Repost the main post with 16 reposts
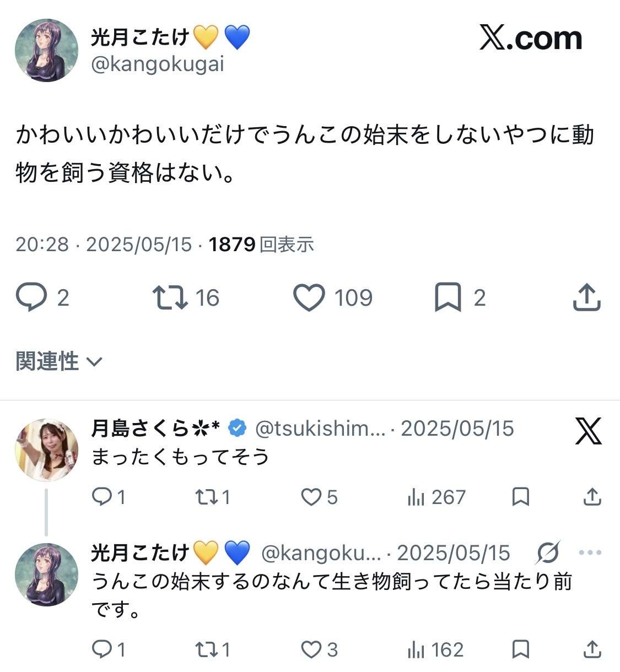This screenshot has height=672, width=620. [x=170, y=297]
